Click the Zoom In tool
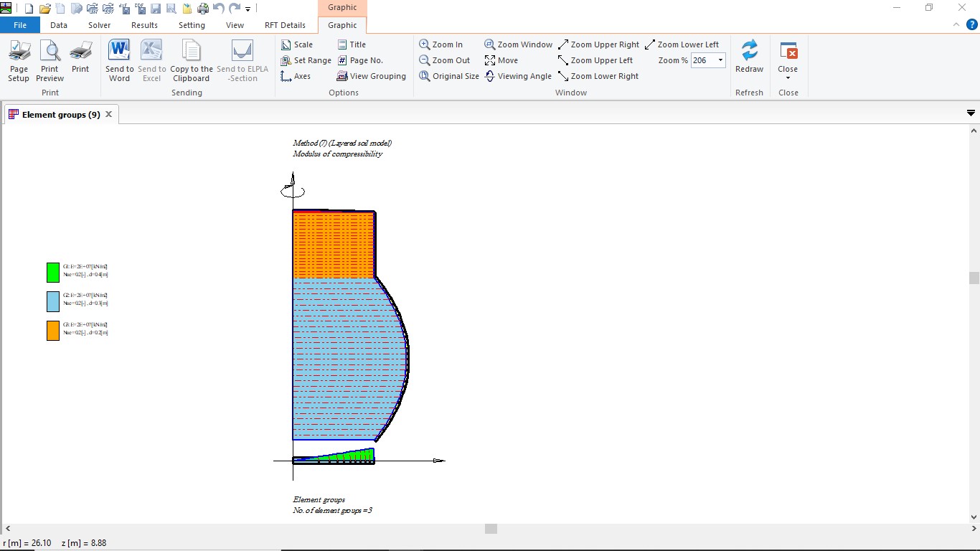980x551 pixels. coord(441,44)
